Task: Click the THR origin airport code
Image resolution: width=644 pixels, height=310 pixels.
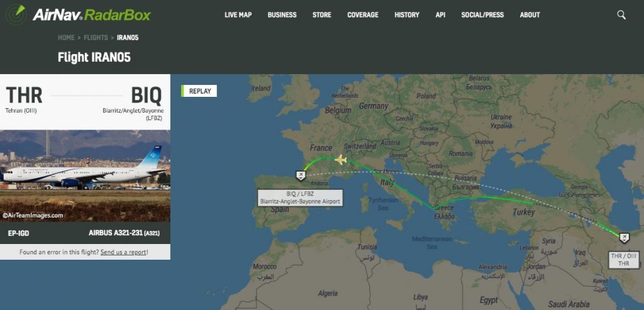Action: pyautogui.click(x=25, y=95)
